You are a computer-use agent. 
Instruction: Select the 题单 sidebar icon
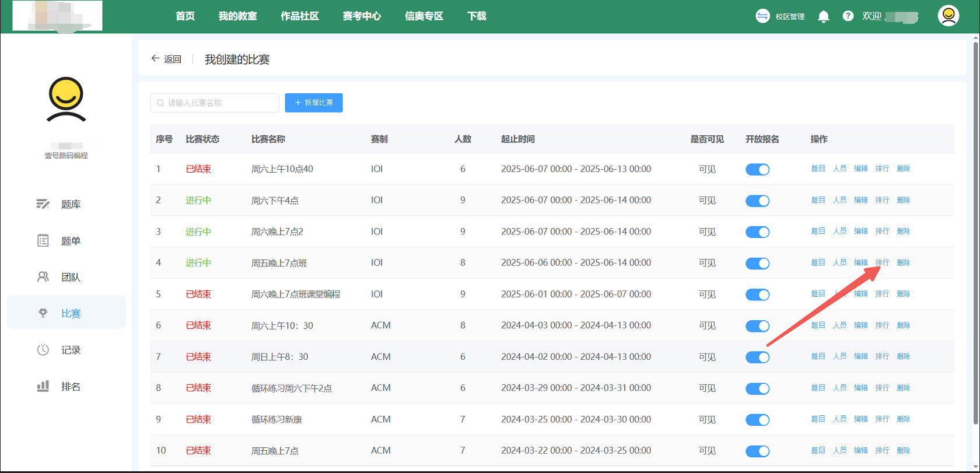coord(43,240)
